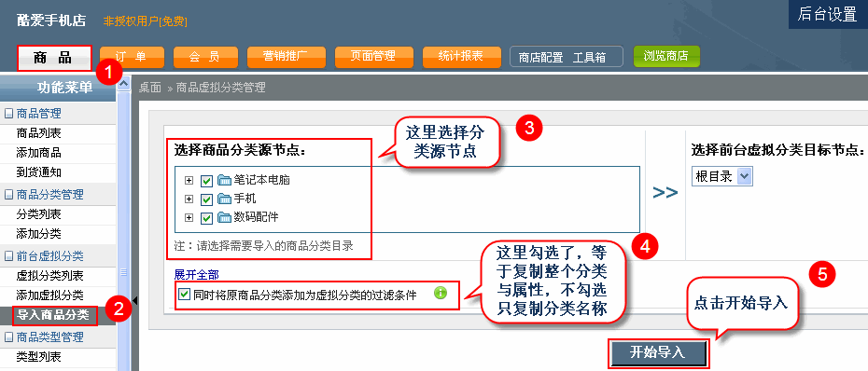Open 添加虚拟分类 in sidebar
The width and height of the screenshot is (868, 371).
(49, 295)
